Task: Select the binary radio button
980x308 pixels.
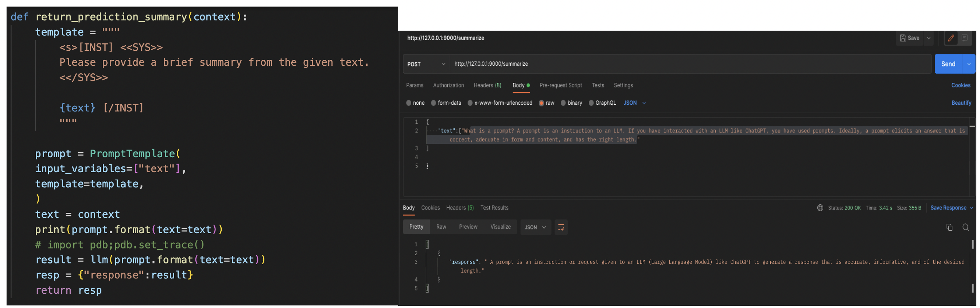Action: pyautogui.click(x=563, y=103)
